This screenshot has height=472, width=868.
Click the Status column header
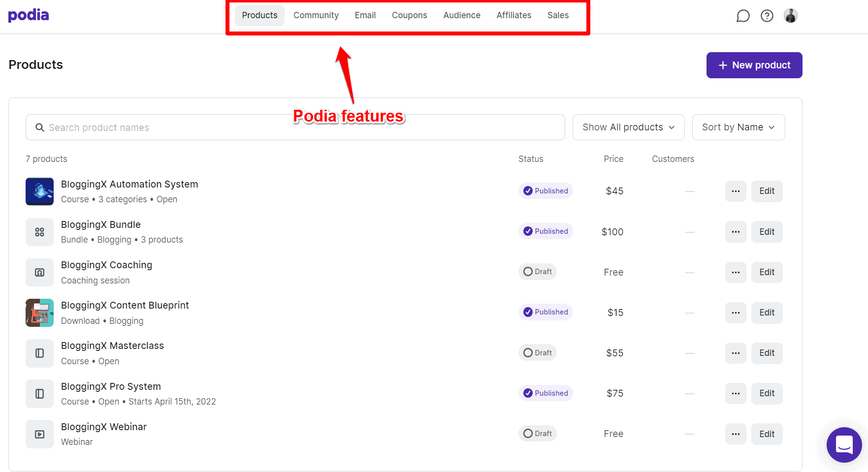click(531, 159)
